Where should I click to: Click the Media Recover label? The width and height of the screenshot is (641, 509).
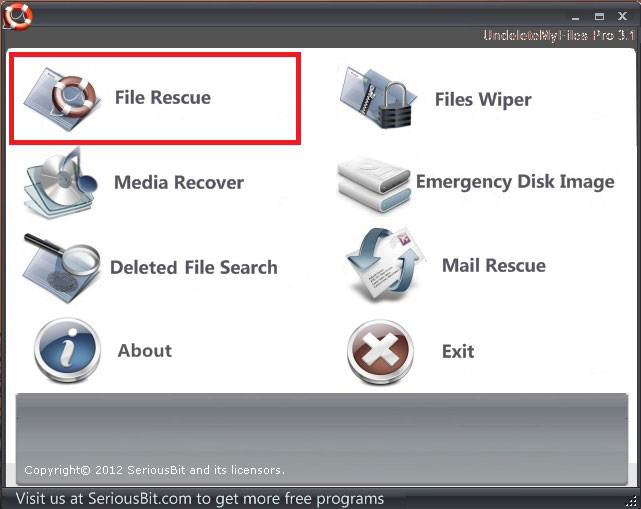[179, 182]
